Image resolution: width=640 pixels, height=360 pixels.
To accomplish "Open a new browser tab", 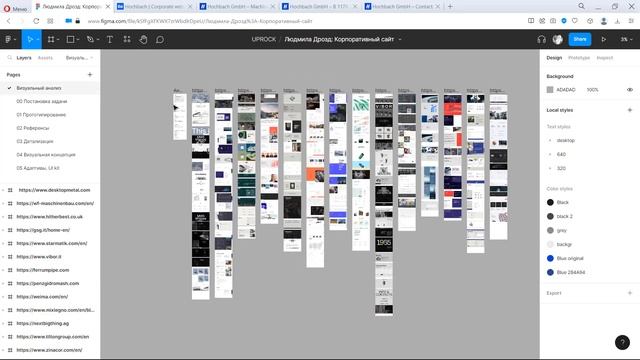I will [x=450, y=7].
